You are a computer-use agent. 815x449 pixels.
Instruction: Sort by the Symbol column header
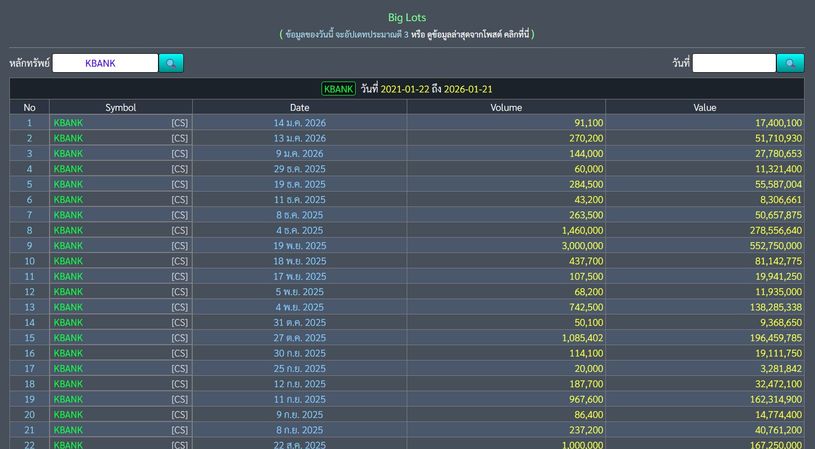pos(120,107)
